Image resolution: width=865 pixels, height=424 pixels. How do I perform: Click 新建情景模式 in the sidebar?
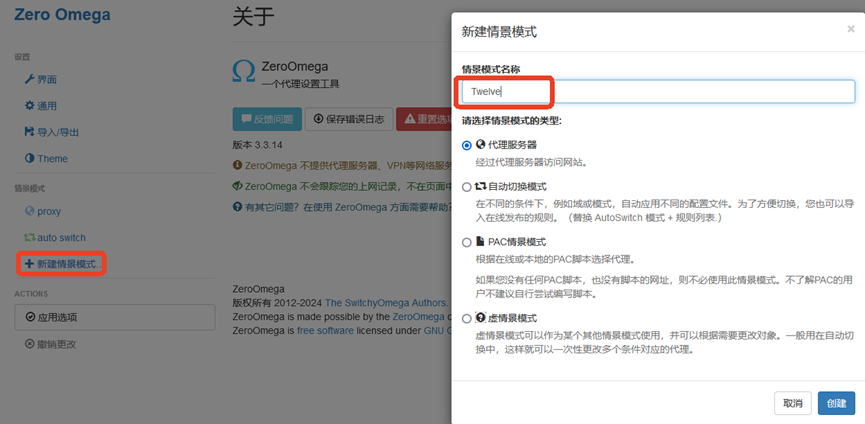coord(63,264)
